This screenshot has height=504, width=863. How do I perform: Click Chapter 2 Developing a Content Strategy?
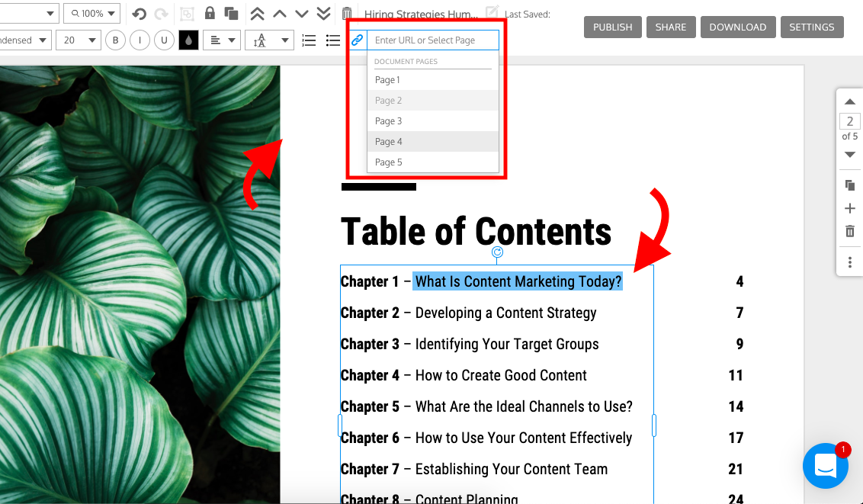click(x=468, y=313)
